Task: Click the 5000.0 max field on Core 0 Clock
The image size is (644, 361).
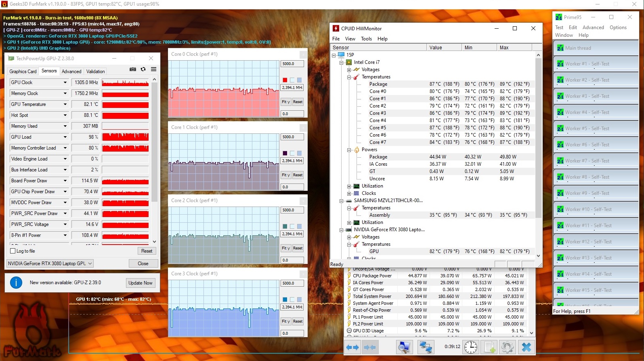Action: coord(292,64)
